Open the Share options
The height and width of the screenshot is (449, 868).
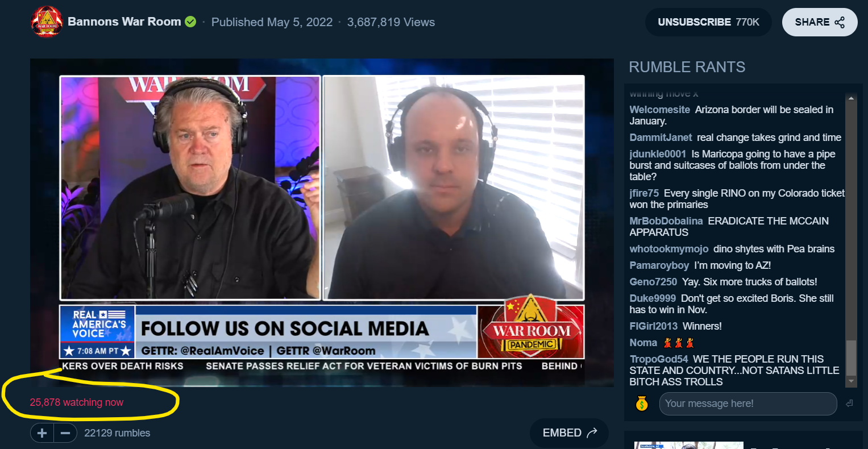pyautogui.click(x=820, y=22)
